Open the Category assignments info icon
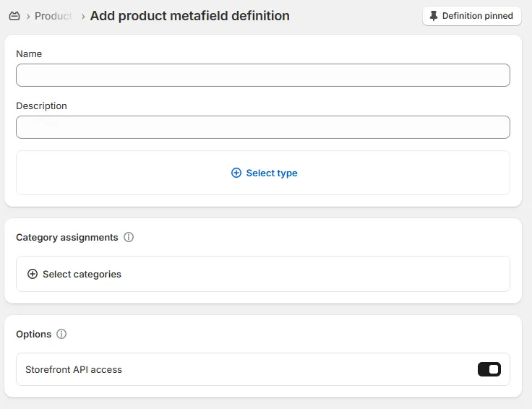532x409 pixels. pos(129,237)
